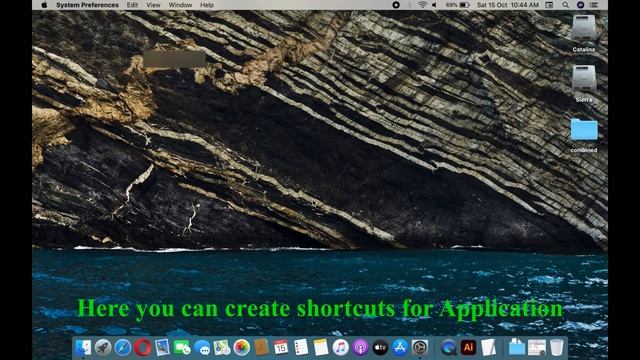Open Podcasts from the Dock
Screen dimensions: 640x360
click(x=360, y=348)
